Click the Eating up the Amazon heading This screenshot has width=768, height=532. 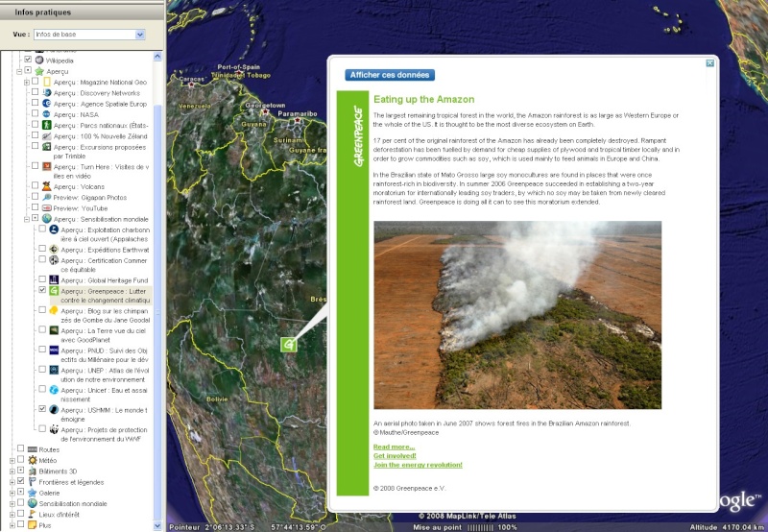[x=423, y=100]
